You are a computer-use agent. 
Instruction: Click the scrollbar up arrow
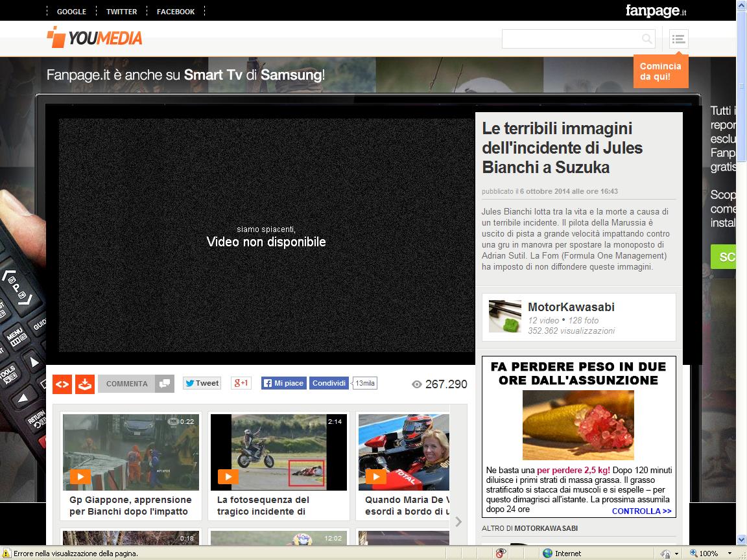(741, 5)
